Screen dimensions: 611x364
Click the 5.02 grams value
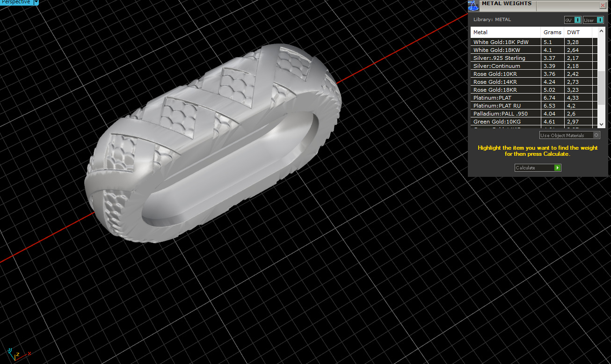click(548, 90)
